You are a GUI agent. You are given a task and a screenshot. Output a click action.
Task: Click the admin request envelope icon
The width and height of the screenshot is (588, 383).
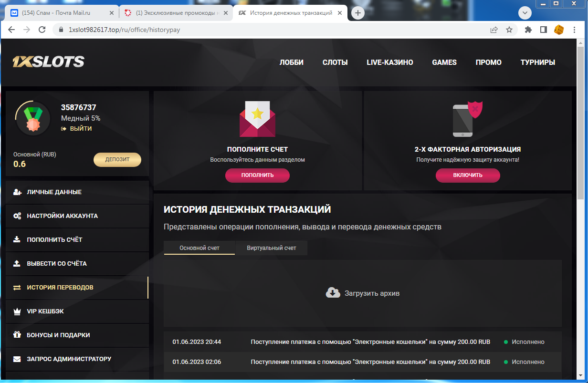click(x=17, y=359)
